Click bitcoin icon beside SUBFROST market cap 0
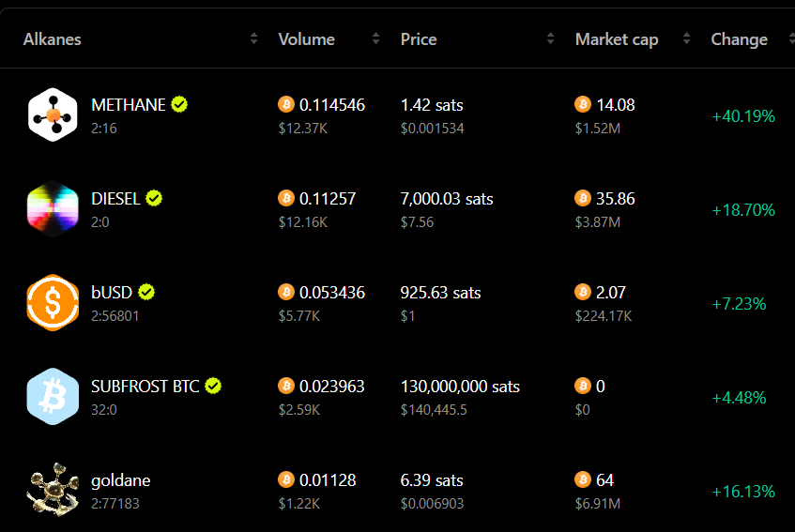 click(583, 386)
